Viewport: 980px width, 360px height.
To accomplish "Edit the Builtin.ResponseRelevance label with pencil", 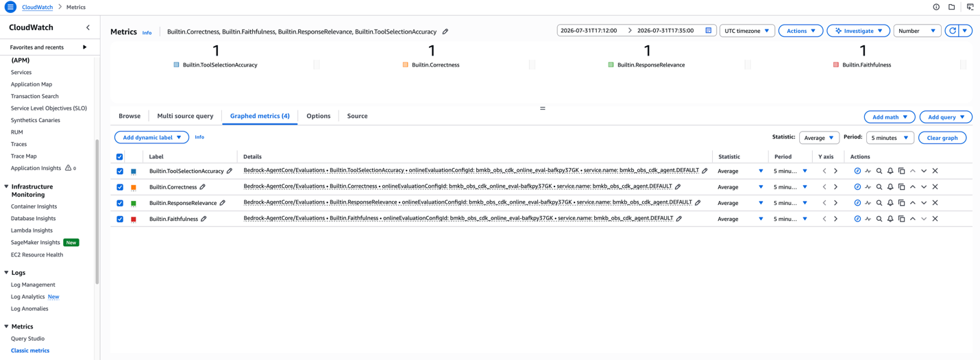I will [x=222, y=203].
